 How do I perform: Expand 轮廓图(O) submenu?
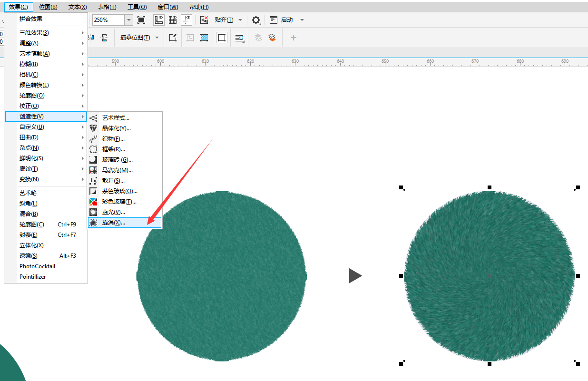coord(46,96)
